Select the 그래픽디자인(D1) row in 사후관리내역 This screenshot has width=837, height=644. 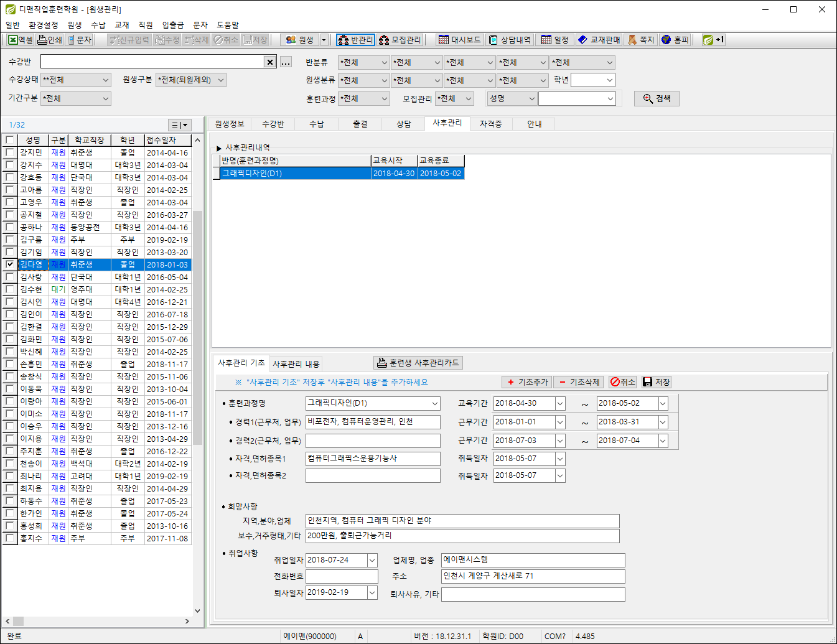[339, 173]
